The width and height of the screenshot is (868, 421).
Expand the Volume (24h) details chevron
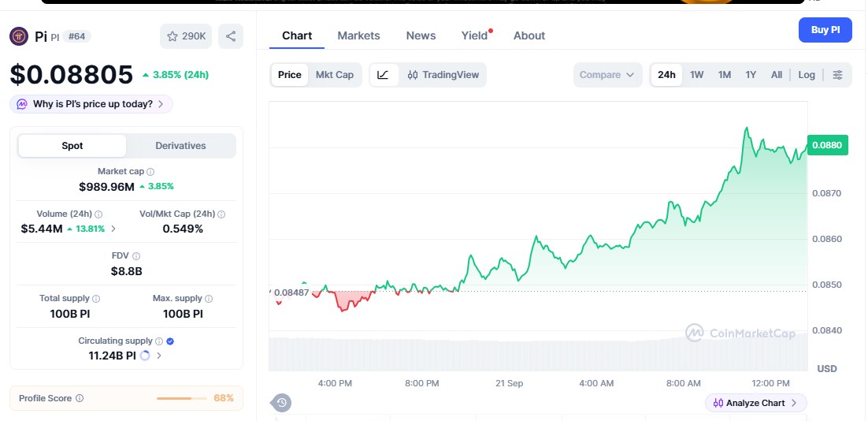(x=113, y=229)
